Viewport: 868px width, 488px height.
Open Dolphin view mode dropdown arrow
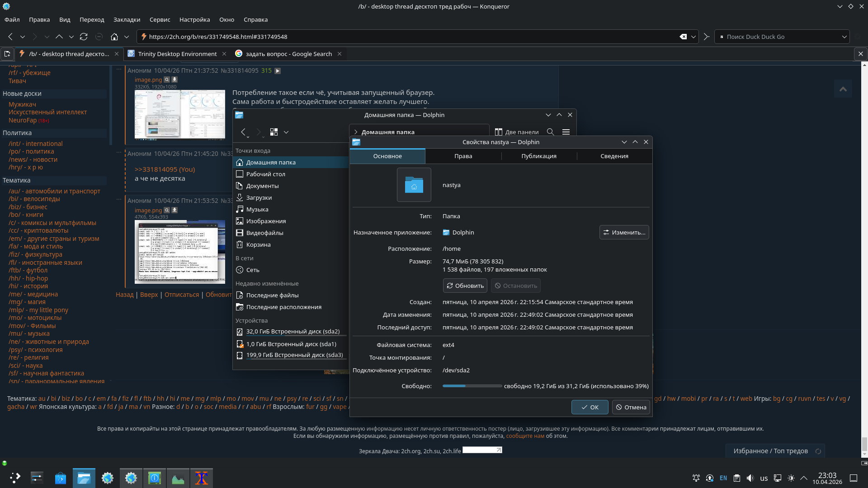(x=286, y=132)
